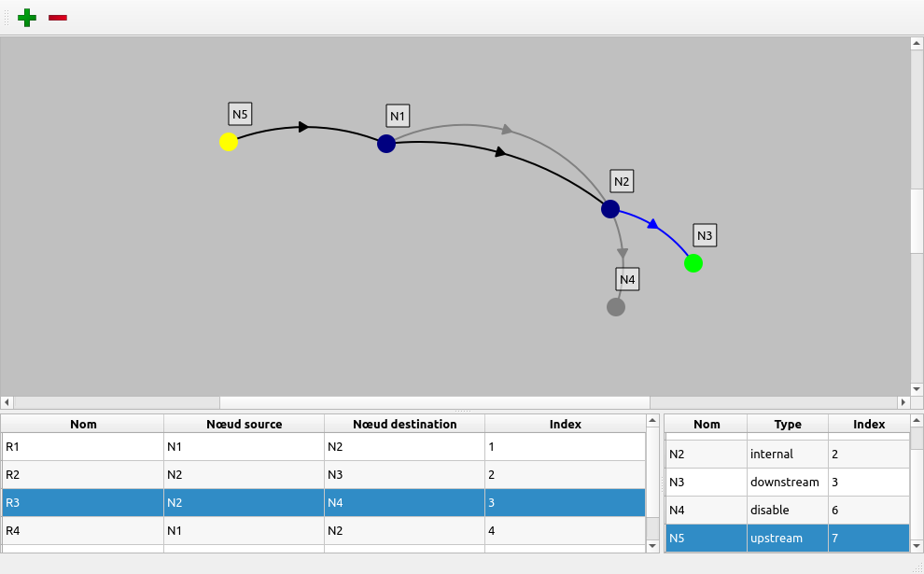
Task: Click the green plus add icon
Action: pyautogui.click(x=27, y=18)
